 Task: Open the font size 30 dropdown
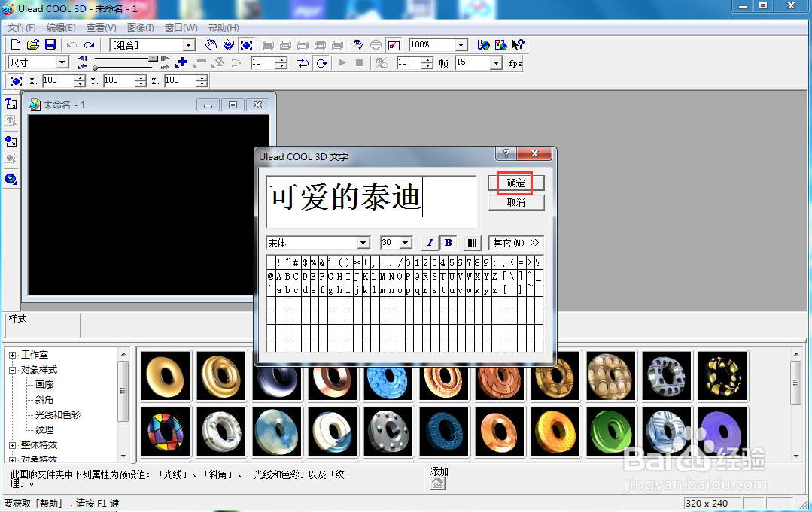406,243
